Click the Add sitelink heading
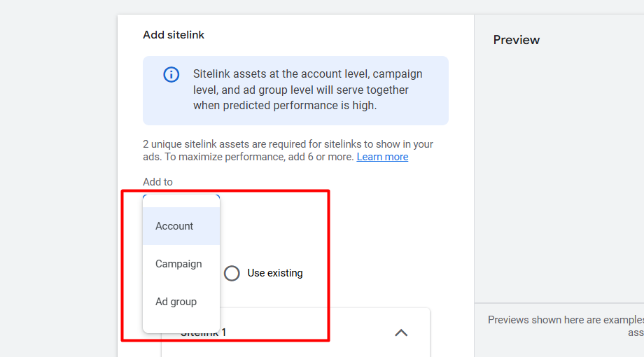Screen dimensions: 644x357 tap(174, 35)
